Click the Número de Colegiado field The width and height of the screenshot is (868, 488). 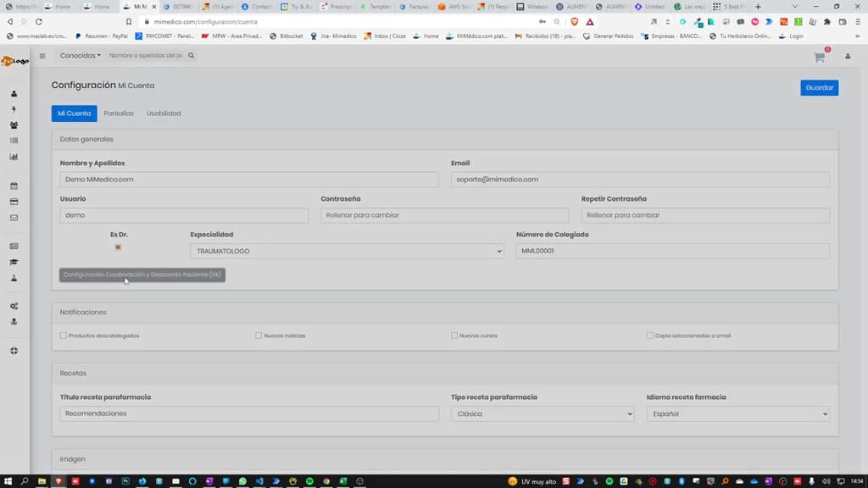pyautogui.click(x=672, y=251)
